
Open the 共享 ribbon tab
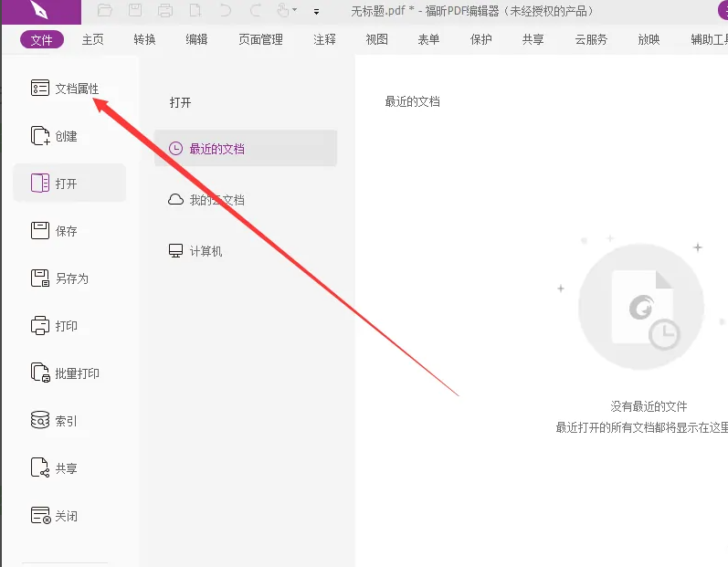(533, 40)
